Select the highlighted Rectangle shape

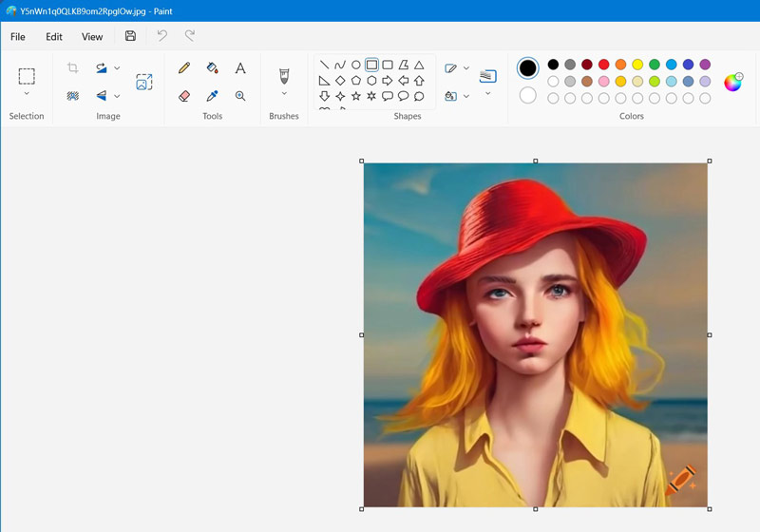371,65
